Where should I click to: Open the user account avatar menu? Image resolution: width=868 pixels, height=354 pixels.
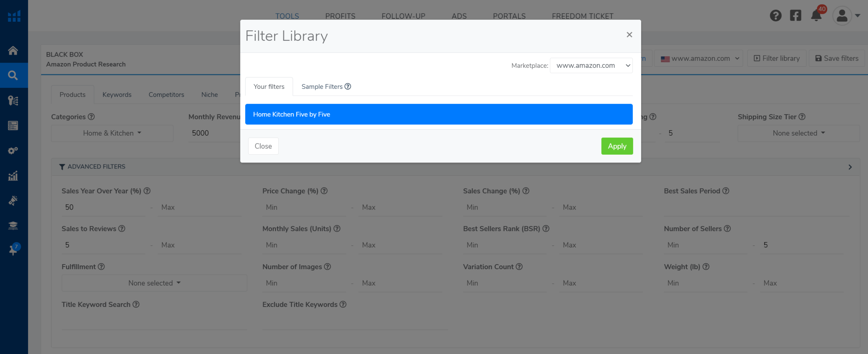[842, 16]
